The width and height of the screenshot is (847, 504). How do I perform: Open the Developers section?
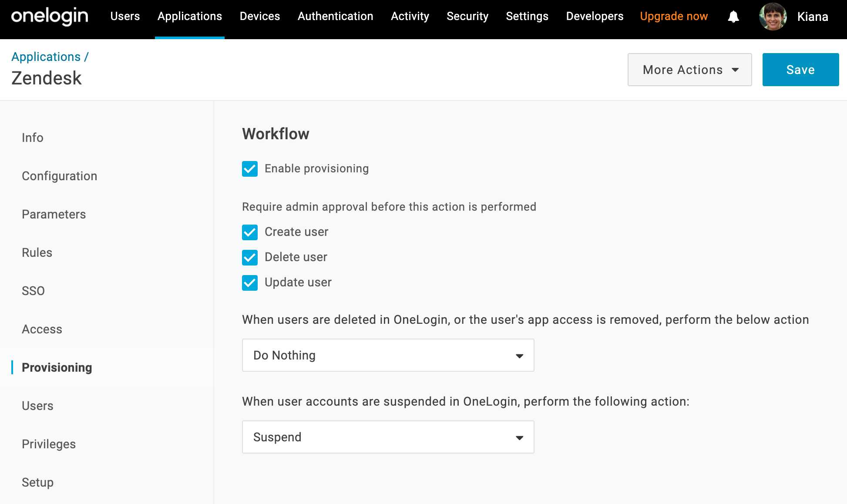[595, 16]
